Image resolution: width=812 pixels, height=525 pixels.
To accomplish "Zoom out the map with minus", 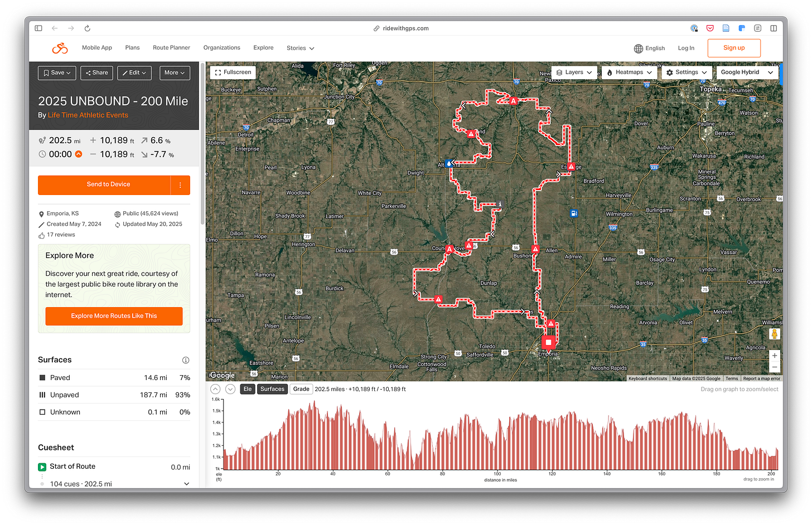I will (774, 367).
